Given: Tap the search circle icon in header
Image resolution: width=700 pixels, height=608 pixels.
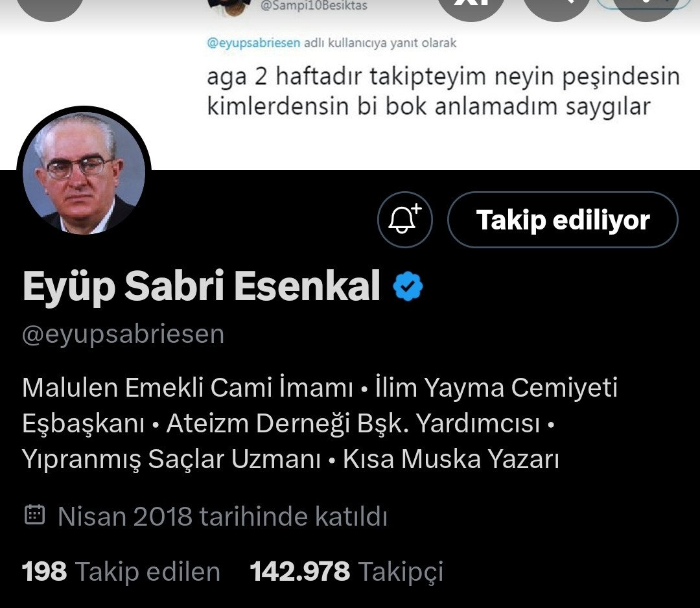Looking at the screenshot, I should pyautogui.click(x=556, y=6).
